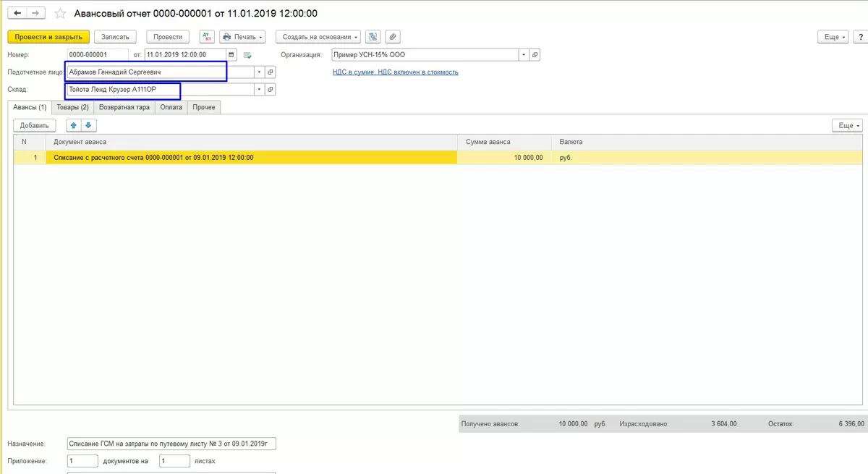The image size is (868, 474).
Task: Click Документ аванса column header
Action: tap(251, 142)
